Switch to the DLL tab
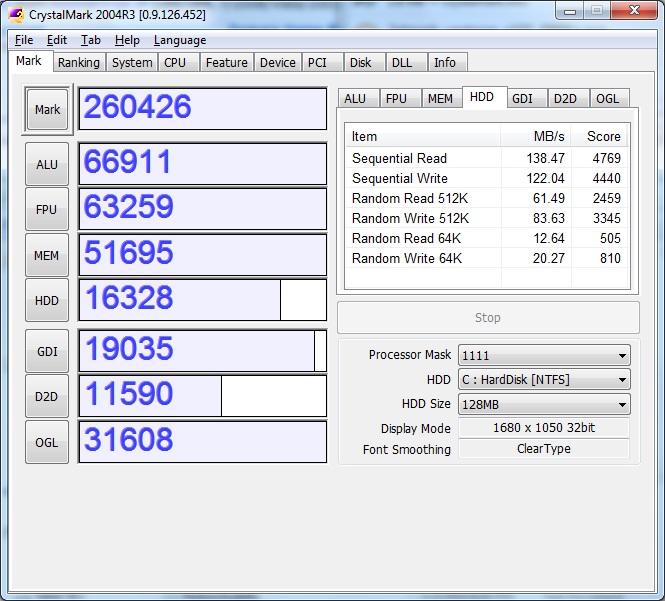Image resolution: width=665 pixels, height=601 pixels. click(x=406, y=62)
